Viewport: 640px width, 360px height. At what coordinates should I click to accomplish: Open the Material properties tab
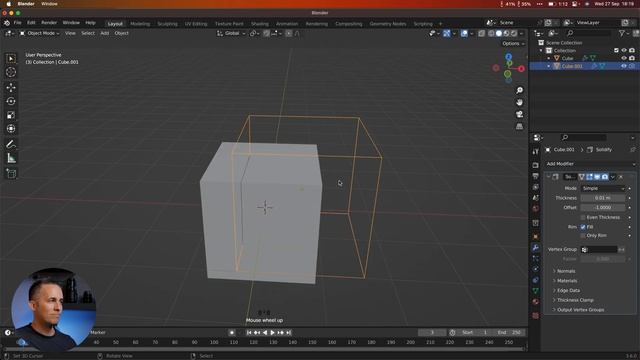(536, 302)
